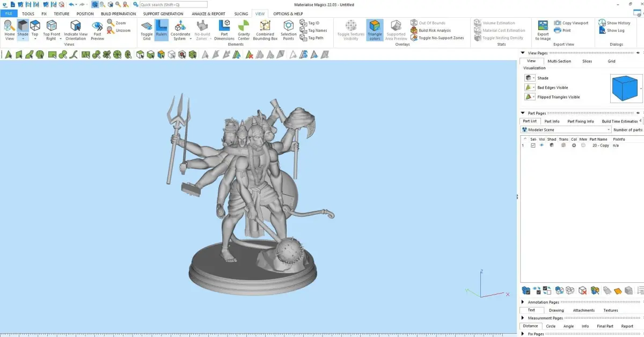This screenshot has width=644, height=337.
Task: Click the blue cube view orientation preview
Action: pyautogui.click(x=625, y=88)
